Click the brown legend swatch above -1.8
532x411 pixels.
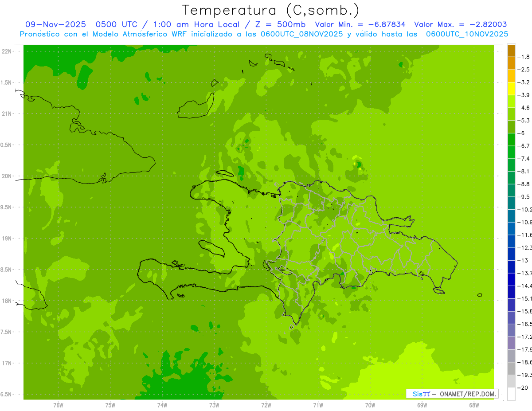point(511,51)
